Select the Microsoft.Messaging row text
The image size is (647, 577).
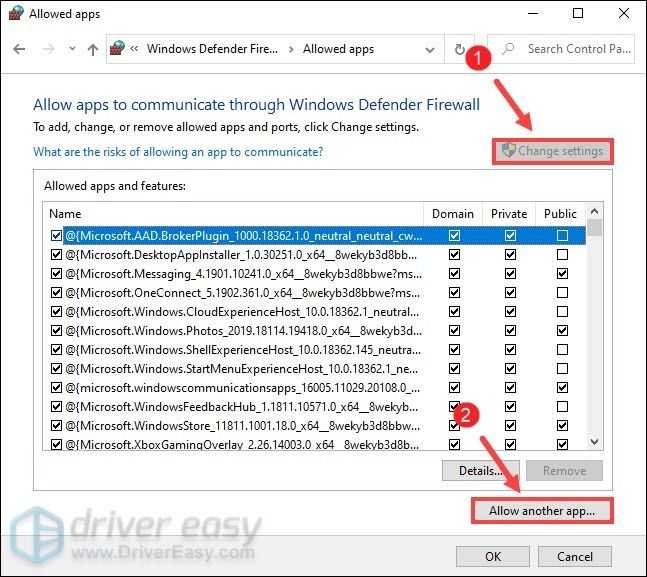tap(243, 274)
